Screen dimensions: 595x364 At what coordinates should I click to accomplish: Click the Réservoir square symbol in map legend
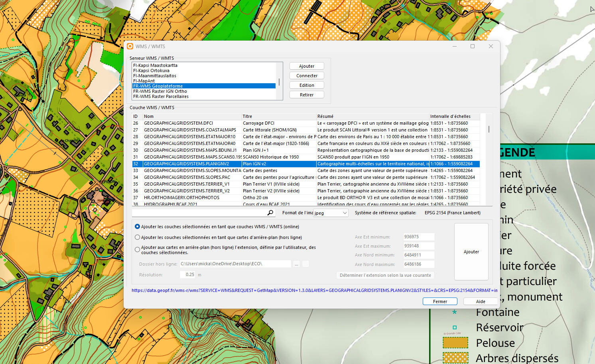click(x=454, y=327)
